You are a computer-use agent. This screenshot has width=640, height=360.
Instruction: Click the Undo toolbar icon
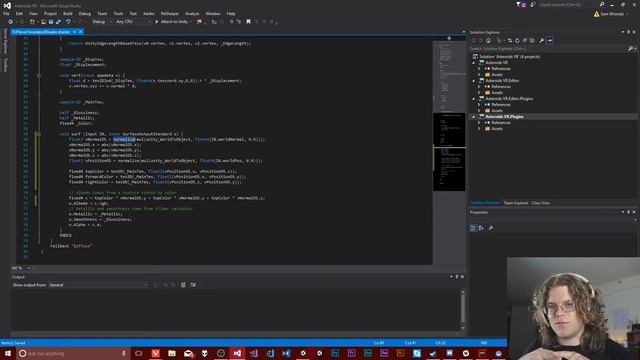(x=68, y=22)
